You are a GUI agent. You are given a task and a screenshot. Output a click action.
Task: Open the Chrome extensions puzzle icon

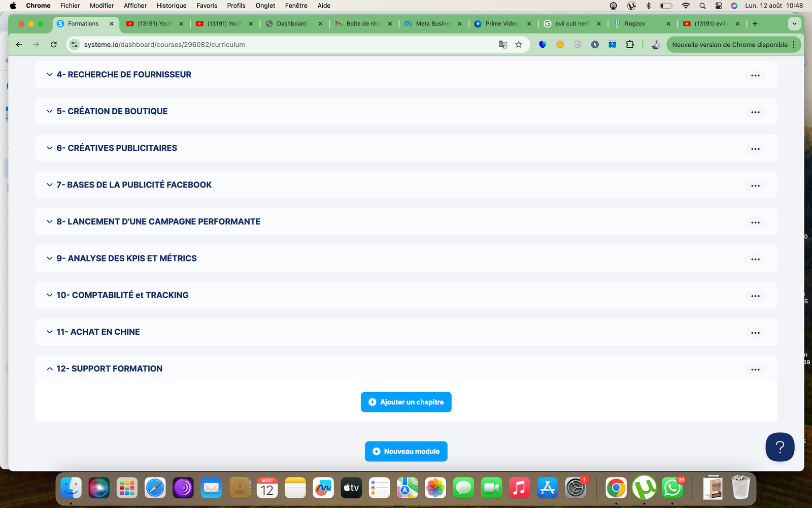coord(630,45)
